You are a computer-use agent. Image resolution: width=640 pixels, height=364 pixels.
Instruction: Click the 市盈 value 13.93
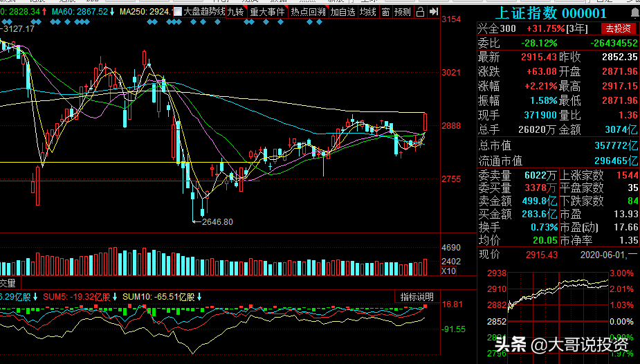[625, 215]
